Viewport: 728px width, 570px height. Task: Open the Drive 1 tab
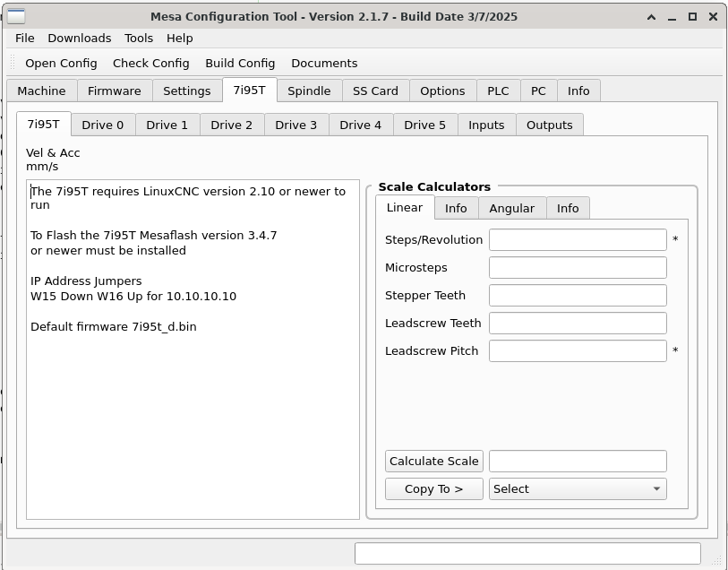tap(167, 125)
